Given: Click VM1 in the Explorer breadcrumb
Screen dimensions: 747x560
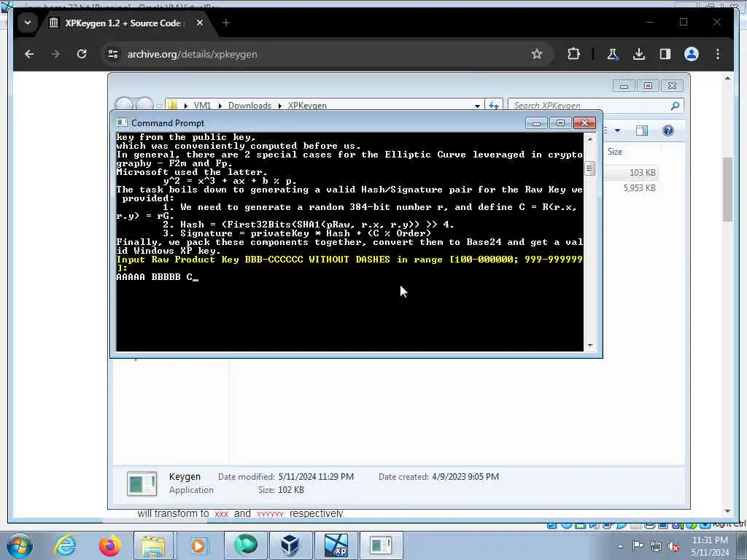Looking at the screenshot, I should (x=202, y=105).
